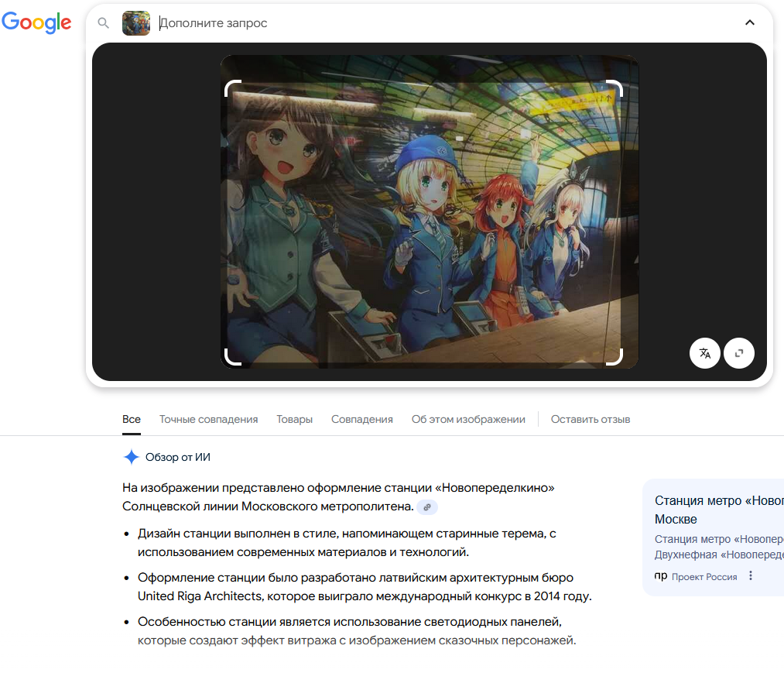Click the magnifier search icon
The width and height of the screenshot is (784, 673).
pyautogui.click(x=104, y=23)
